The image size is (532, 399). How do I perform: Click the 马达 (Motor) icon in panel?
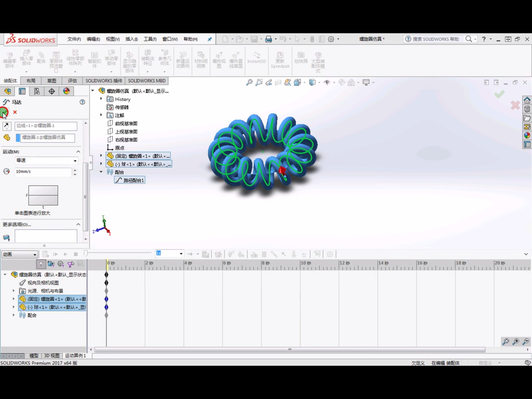tap(6, 101)
